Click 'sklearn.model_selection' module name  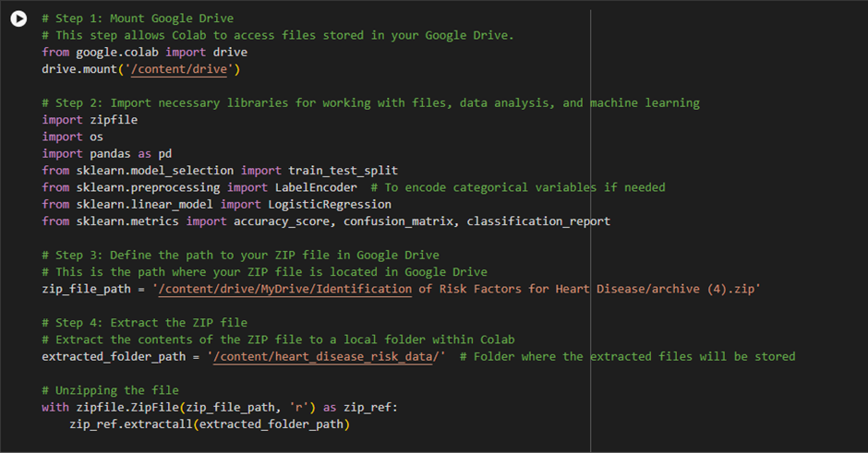pyautogui.click(x=155, y=171)
